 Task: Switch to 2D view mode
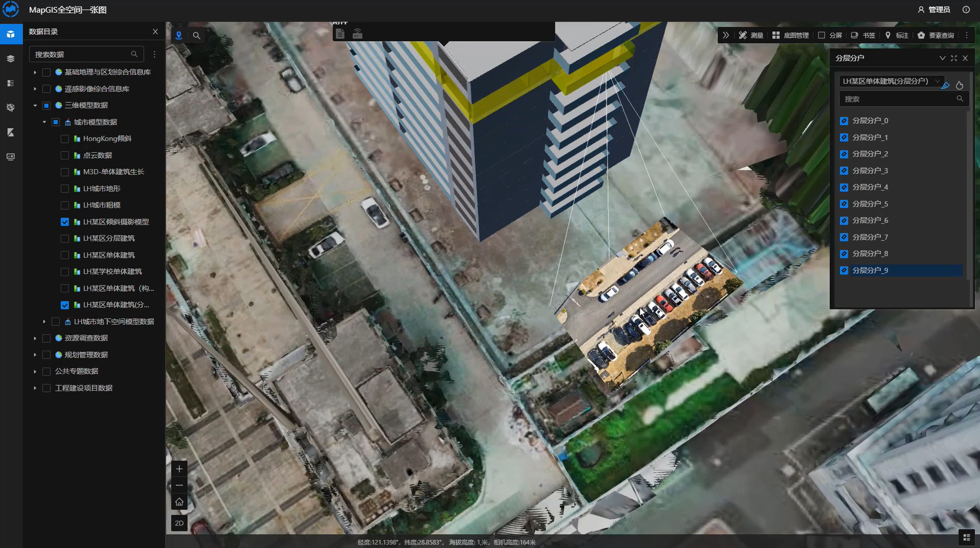pos(179,523)
